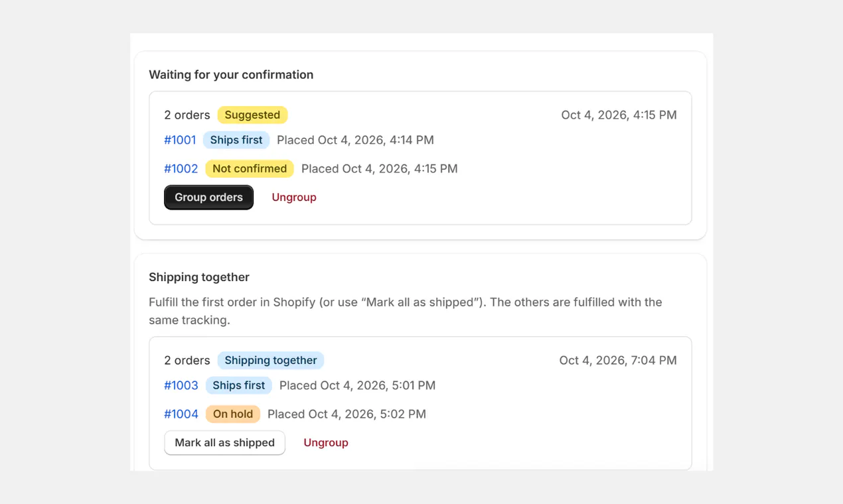This screenshot has height=504, width=843.
Task: Select the Waiting for your confirmation heading
Action: point(231,75)
